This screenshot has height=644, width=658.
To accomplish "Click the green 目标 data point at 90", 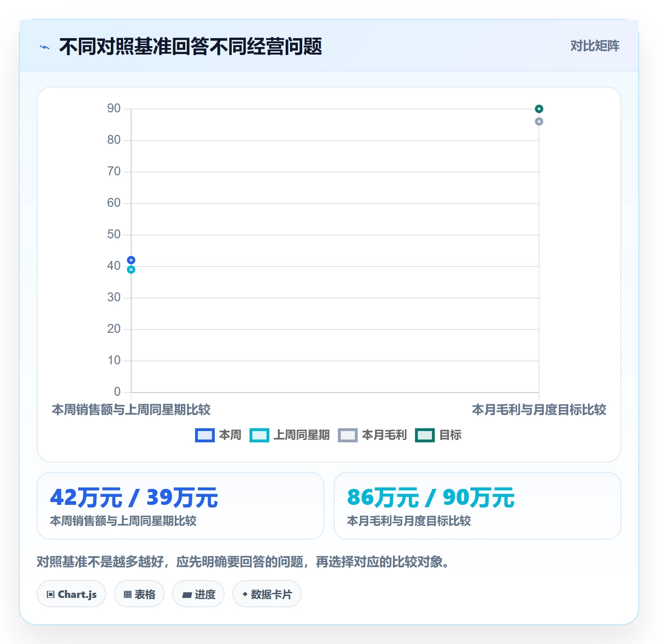I will pyautogui.click(x=539, y=109).
